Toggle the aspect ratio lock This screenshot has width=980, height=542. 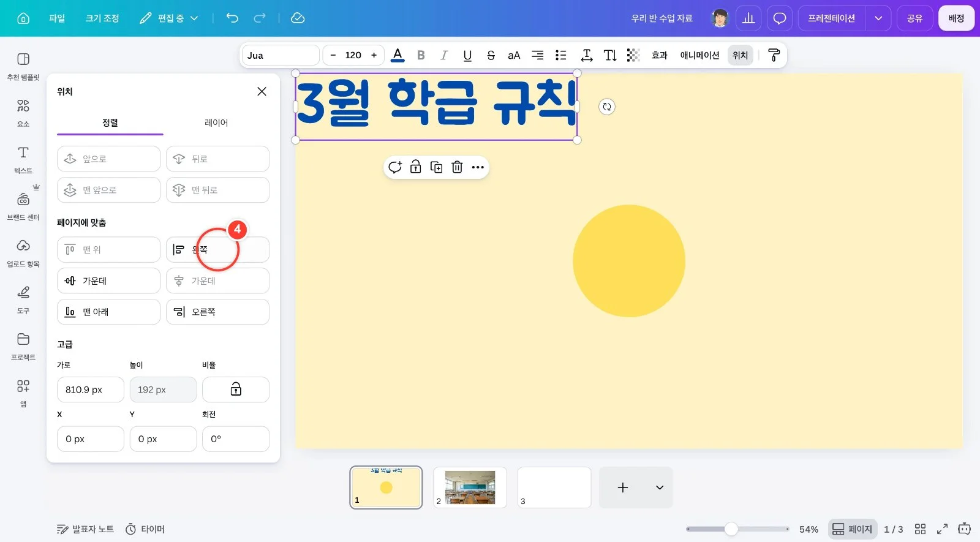pyautogui.click(x=236, y=390)
